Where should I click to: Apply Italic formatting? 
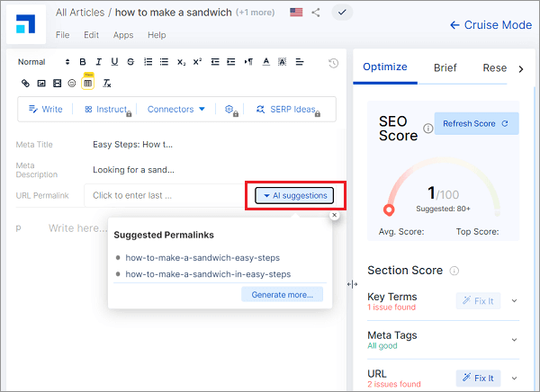[x=98, y=62]
